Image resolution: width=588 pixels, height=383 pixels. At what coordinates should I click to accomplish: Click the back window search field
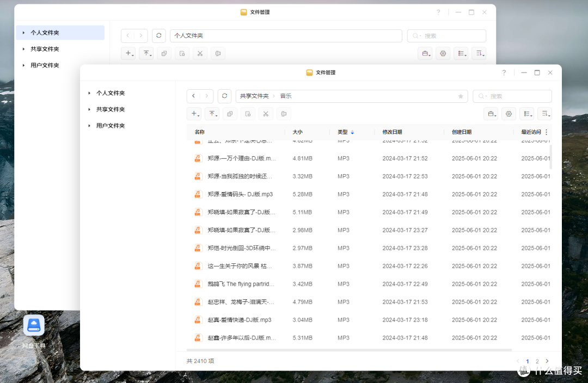tap(446, 36)
